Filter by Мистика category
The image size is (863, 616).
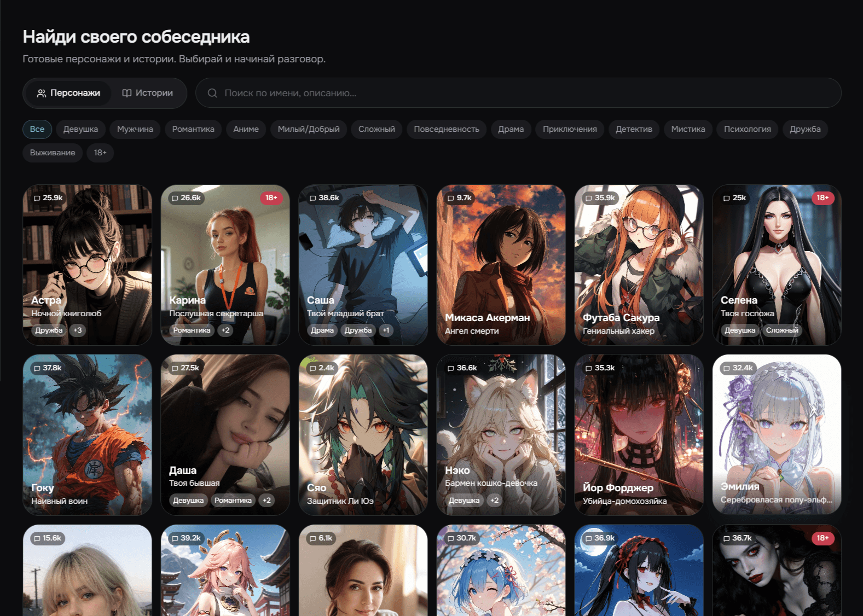click(x=688, y=129)
